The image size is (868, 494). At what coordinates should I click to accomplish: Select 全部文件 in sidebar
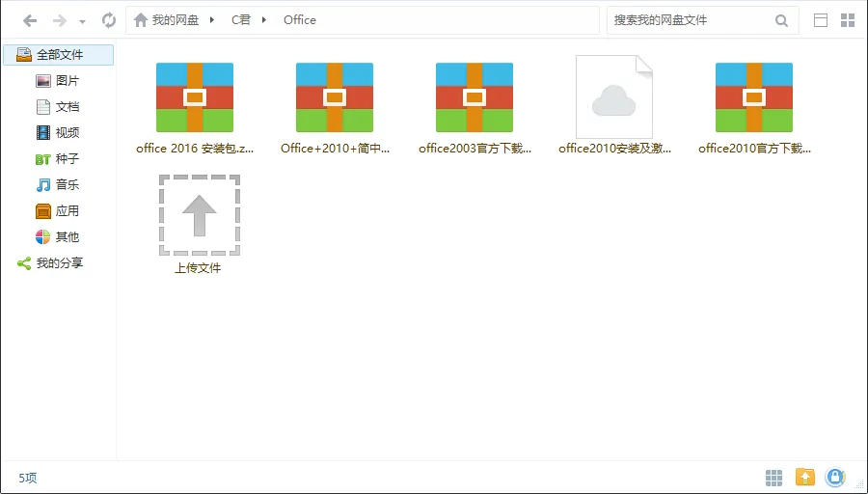point(59,55)
